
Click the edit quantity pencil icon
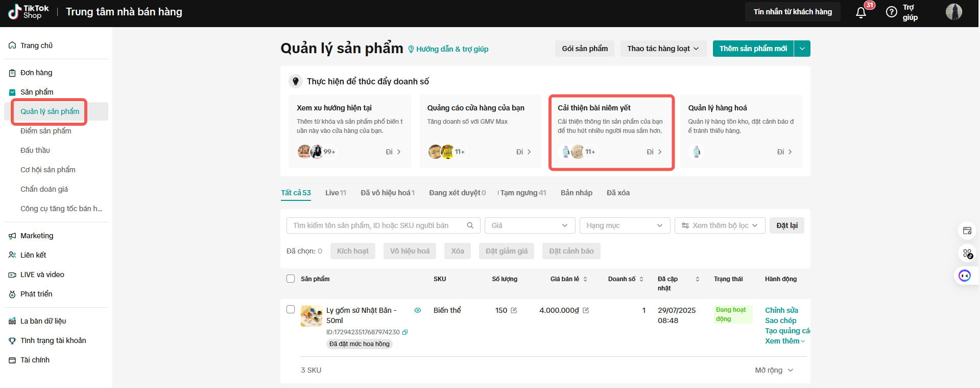point(514,310)
